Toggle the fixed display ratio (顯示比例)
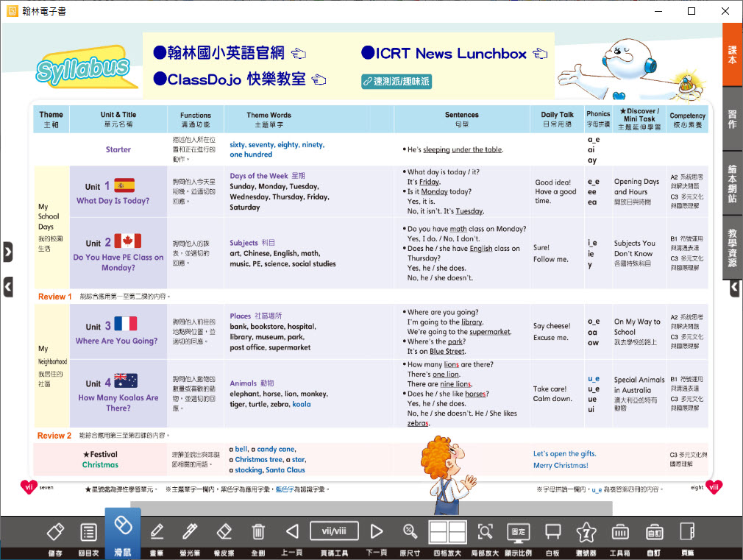Image resolution: width=743 pixels, height=560 pixels. (x=519, y=532)
